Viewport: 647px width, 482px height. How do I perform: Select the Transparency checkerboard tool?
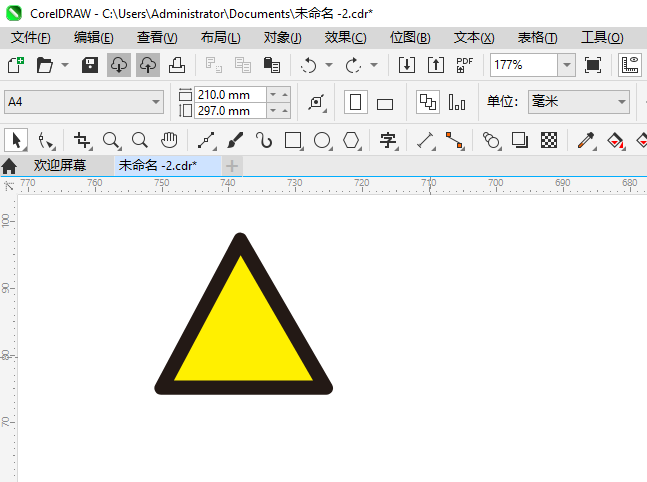click(549, 140)
